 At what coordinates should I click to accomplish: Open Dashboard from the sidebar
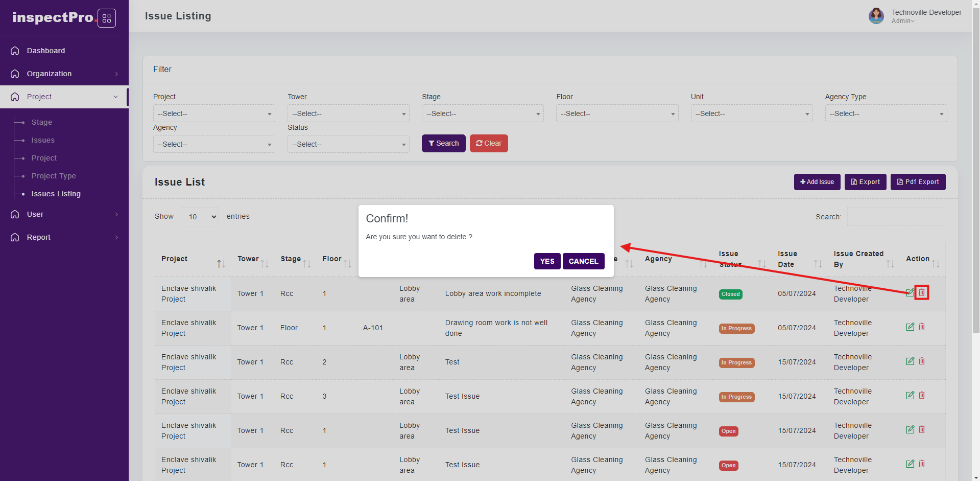click(46, 51)
